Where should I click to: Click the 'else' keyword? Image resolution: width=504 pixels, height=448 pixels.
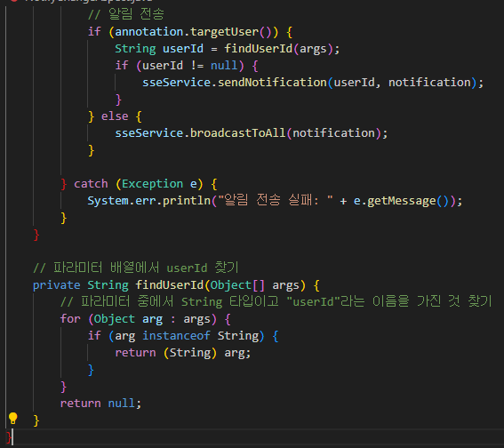115,116
